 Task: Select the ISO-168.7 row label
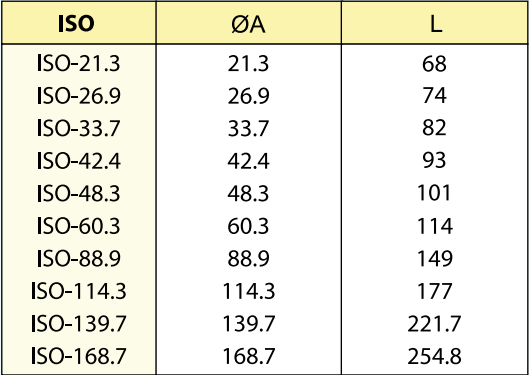pyautogui.click(x=79, y=356)
